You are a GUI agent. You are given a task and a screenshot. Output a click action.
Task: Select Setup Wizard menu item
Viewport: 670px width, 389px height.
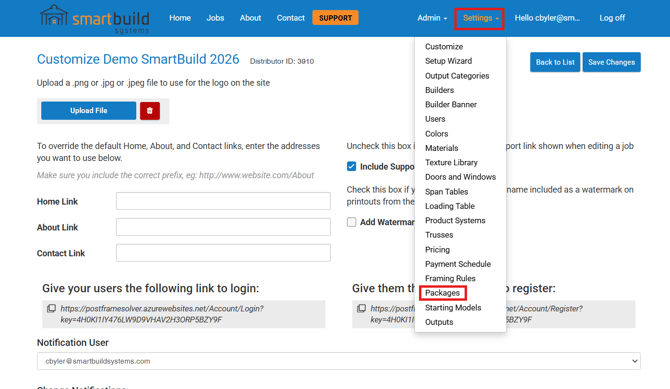click(449, 61)
